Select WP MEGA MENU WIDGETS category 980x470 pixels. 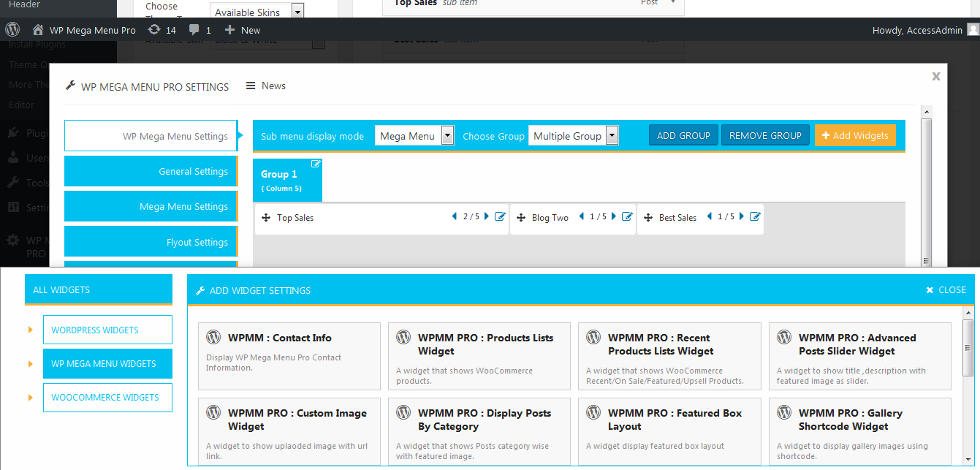click(x=107, y=363)
